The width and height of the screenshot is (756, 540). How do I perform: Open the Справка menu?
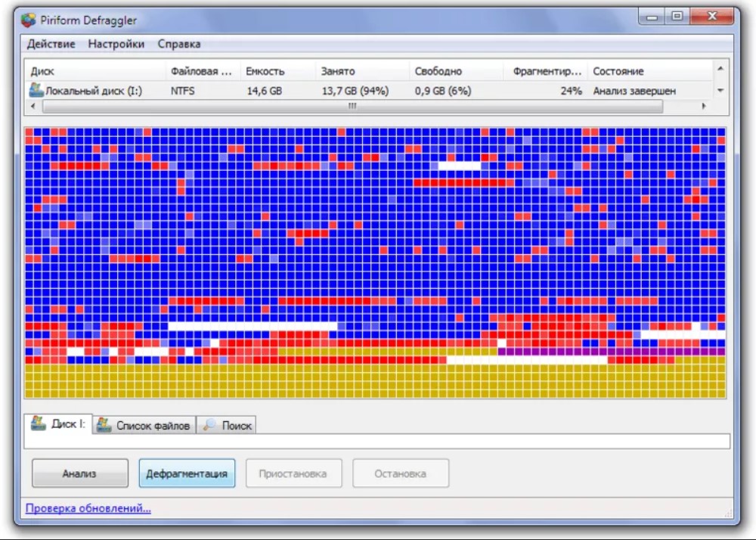(179, 44)
